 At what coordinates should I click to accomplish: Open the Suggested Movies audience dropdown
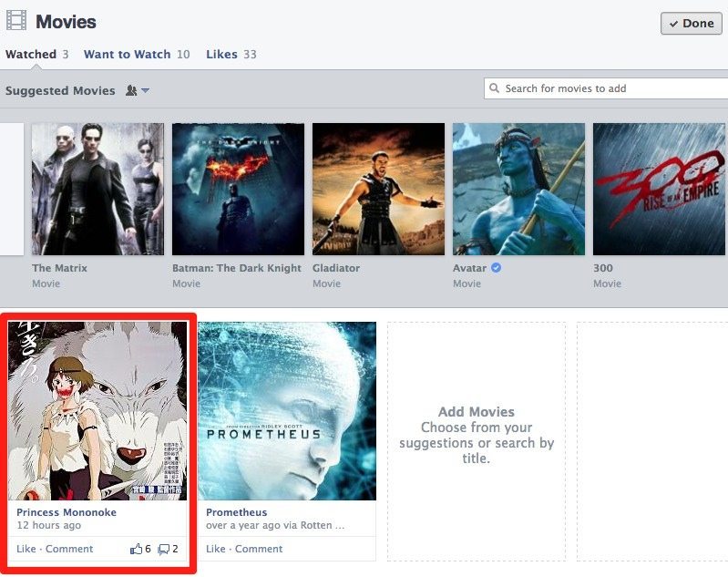(138, 90)
